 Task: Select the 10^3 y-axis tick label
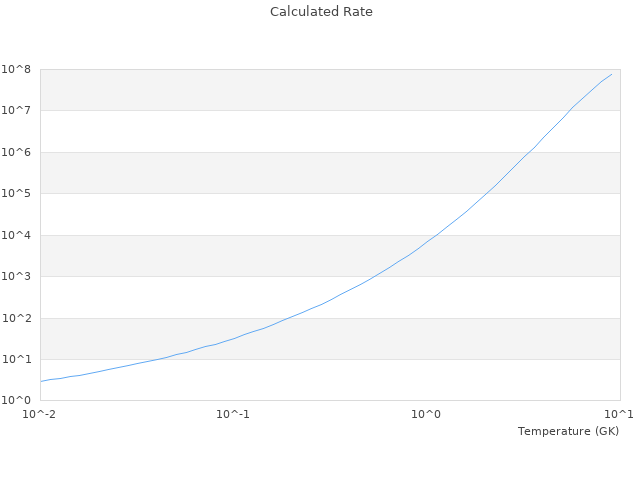click(18, 276)
